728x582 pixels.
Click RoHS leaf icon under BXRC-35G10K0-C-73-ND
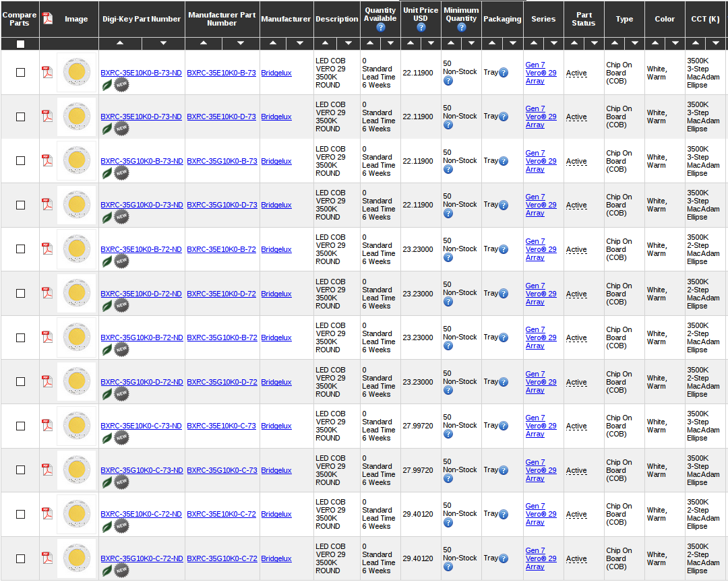pos(107,482)
